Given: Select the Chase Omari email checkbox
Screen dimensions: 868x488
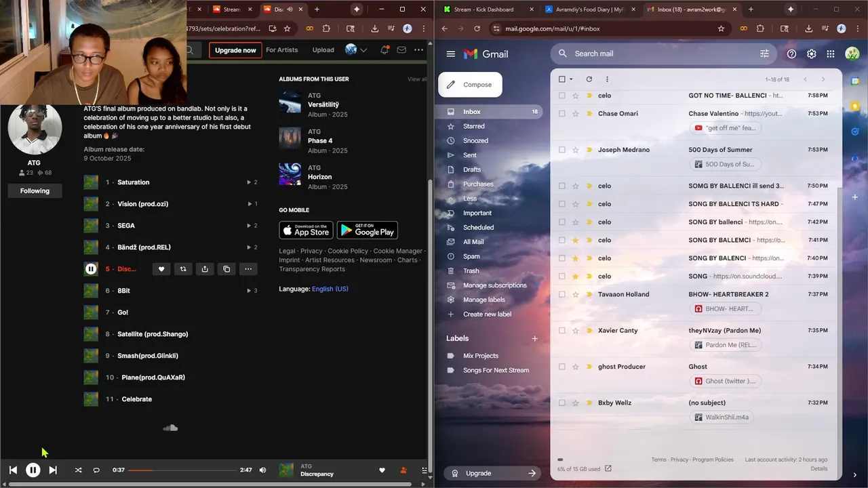Looking at the screenshot, I should (x=561, y=114).
